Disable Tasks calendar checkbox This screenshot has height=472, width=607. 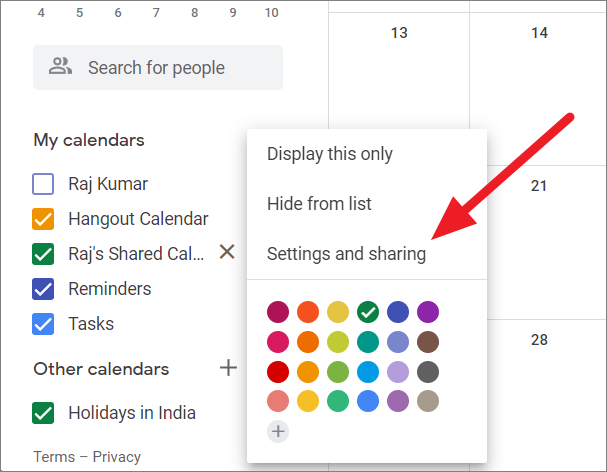pyautogui.click(x=43, y=324)
